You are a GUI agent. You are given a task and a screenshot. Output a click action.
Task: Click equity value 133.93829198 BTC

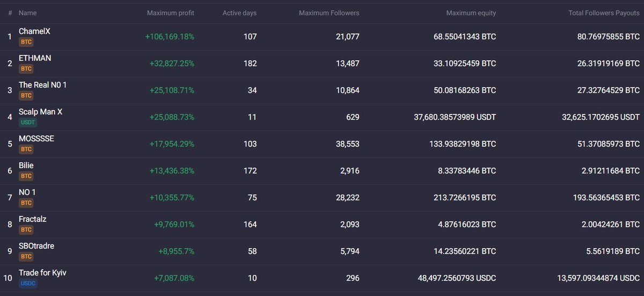[463, 144]
